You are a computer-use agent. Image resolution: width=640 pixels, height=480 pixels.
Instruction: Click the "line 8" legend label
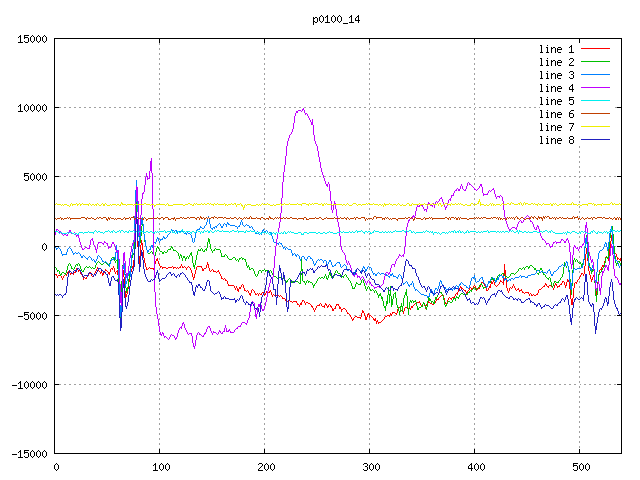(556, 140)
